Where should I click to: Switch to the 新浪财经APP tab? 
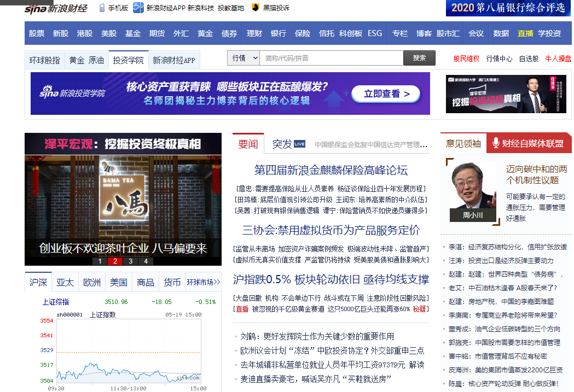pos(174,60)
